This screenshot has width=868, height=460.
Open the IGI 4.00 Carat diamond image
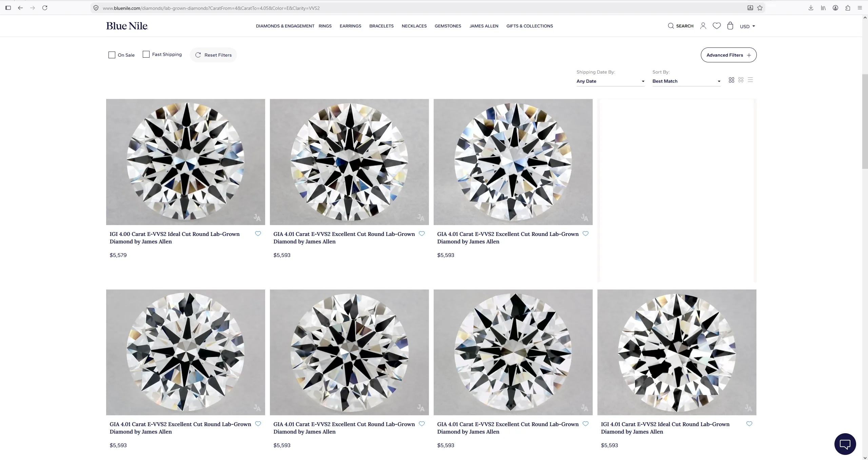[185, 162]
